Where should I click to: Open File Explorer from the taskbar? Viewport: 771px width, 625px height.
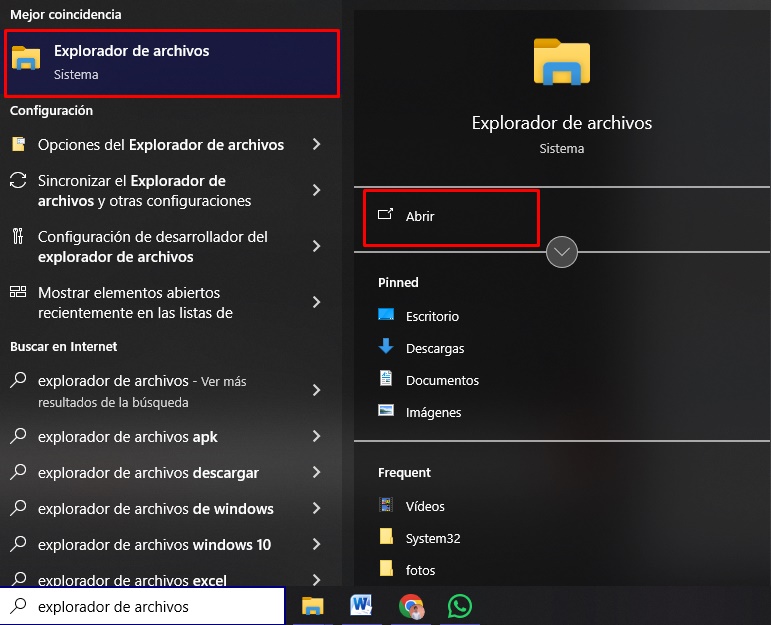[x=312, y=606]
